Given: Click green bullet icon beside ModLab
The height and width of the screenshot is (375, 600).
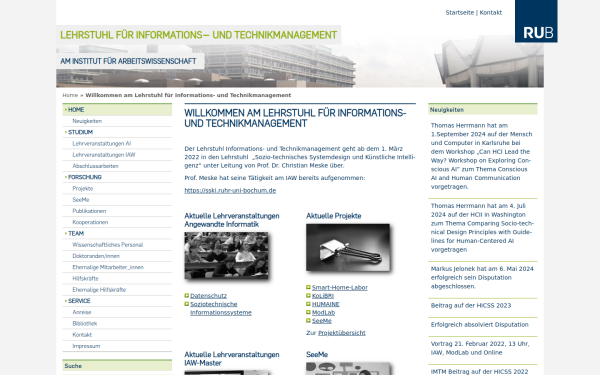Looking at the screenshot, I should (x=308, y=312).
